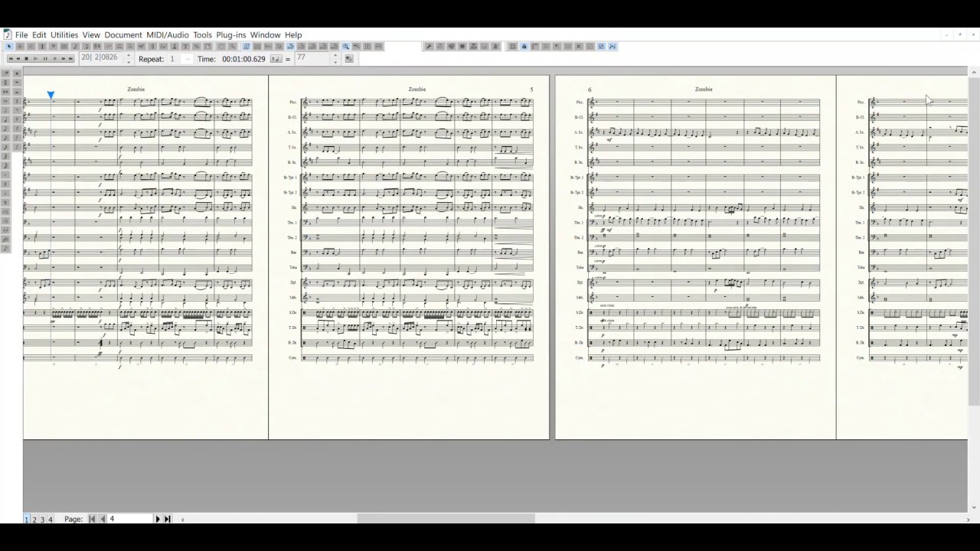Go to the next page
980x551 pixels.
[x=158, y=519]
